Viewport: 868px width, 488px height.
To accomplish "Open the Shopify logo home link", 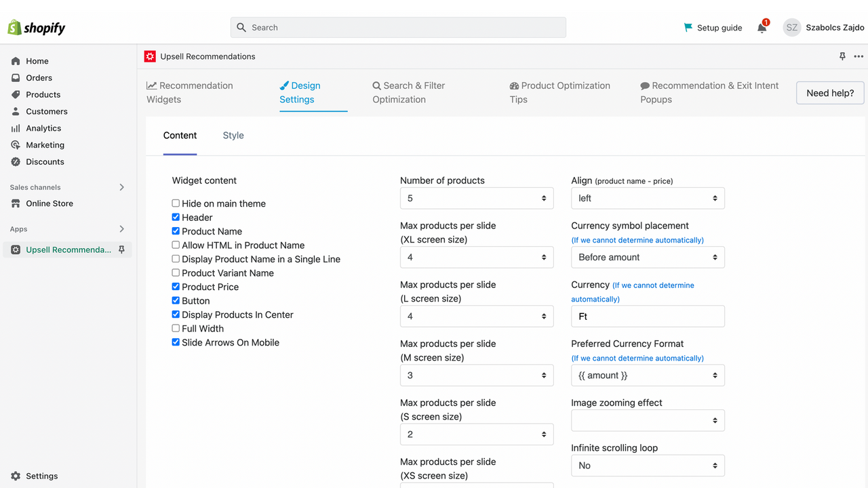I will (x=37, y=28).
